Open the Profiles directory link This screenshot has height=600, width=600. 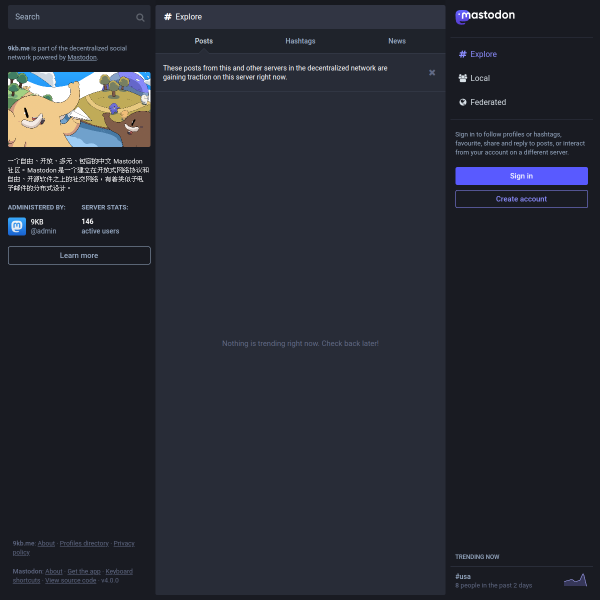pos(84,543)
